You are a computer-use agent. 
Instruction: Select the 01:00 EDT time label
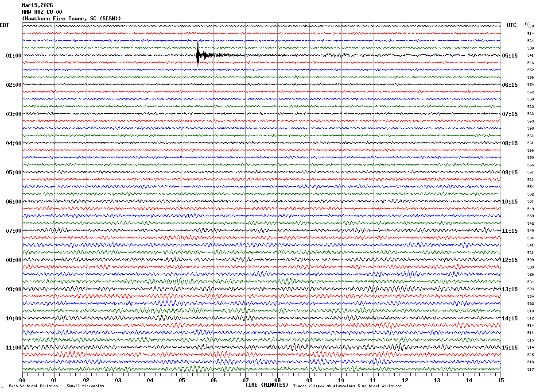click(x=14, y=56)
